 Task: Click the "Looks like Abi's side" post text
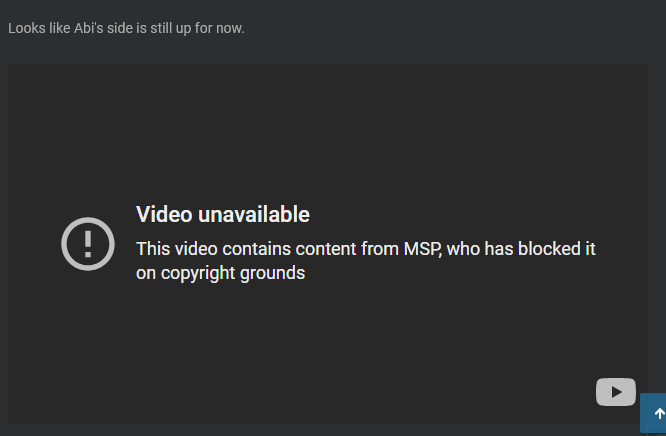[126, 28]
